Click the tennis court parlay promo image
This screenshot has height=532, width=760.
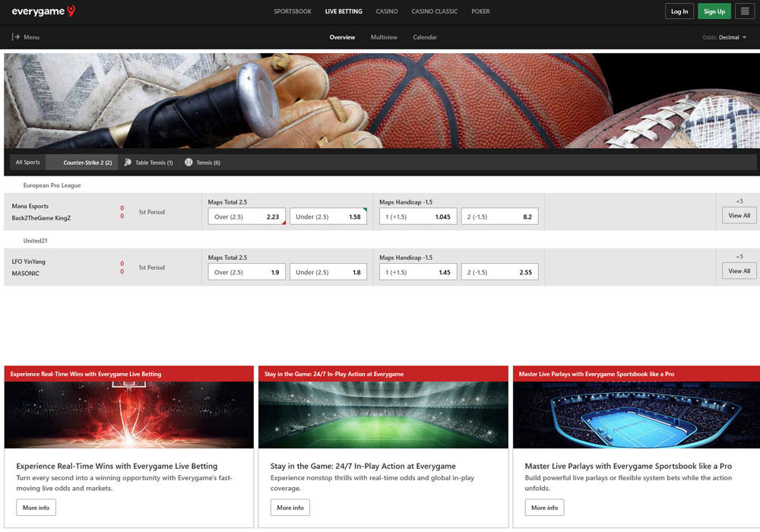coord(635,415)
